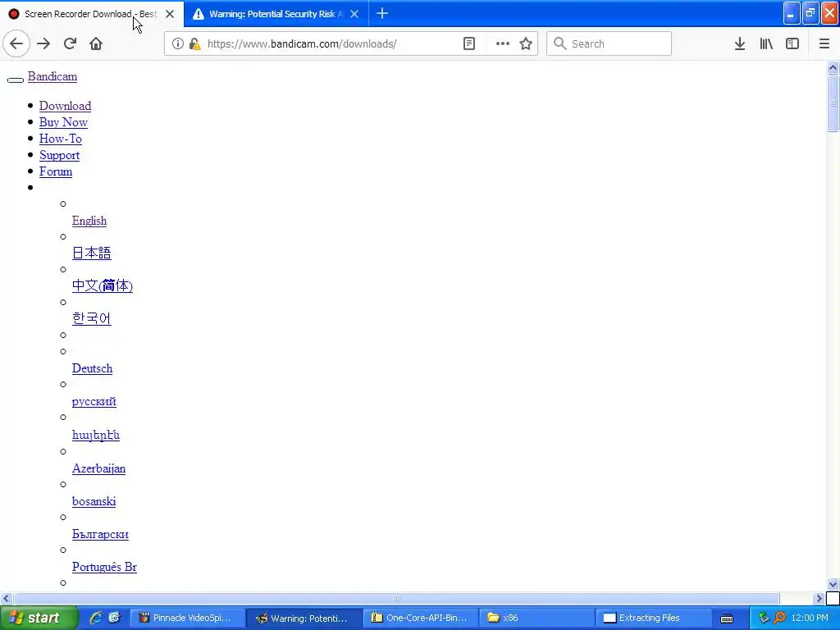Select the Armenian language link
The width and height of the screenshot is (840, 630).
[96, 435]
